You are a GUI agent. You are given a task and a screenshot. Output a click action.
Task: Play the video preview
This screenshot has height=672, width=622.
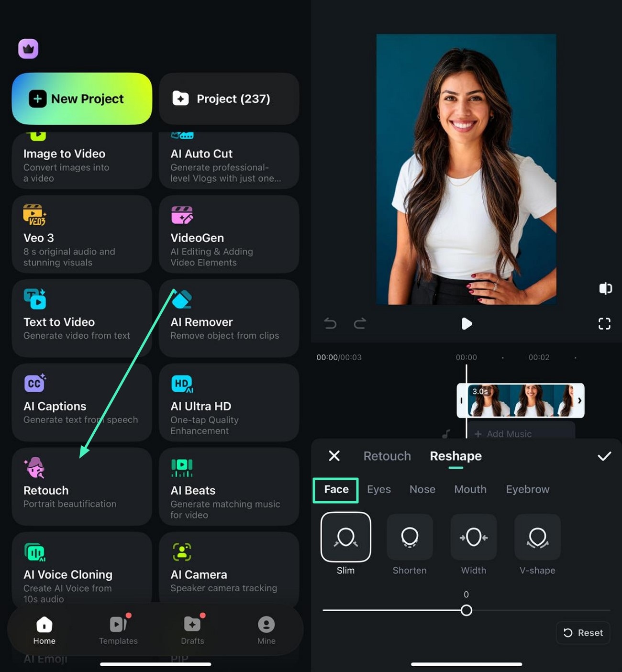(x=466, y=324)
